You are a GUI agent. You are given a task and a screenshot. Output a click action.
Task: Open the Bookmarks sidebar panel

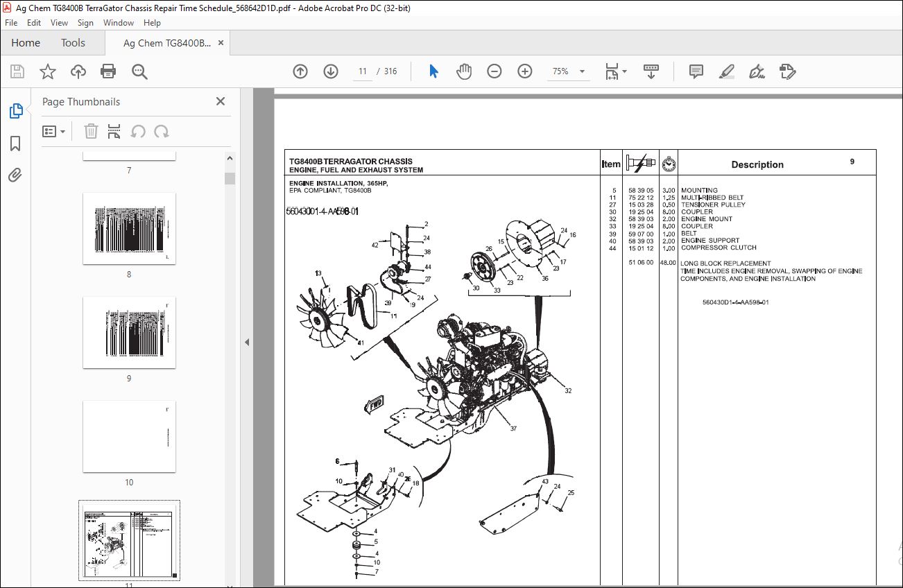click(15, 144)
